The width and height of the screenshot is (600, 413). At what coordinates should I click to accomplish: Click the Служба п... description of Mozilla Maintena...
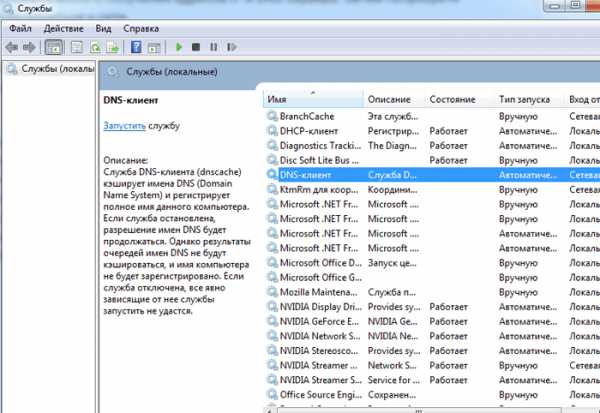tap(391, 292)
